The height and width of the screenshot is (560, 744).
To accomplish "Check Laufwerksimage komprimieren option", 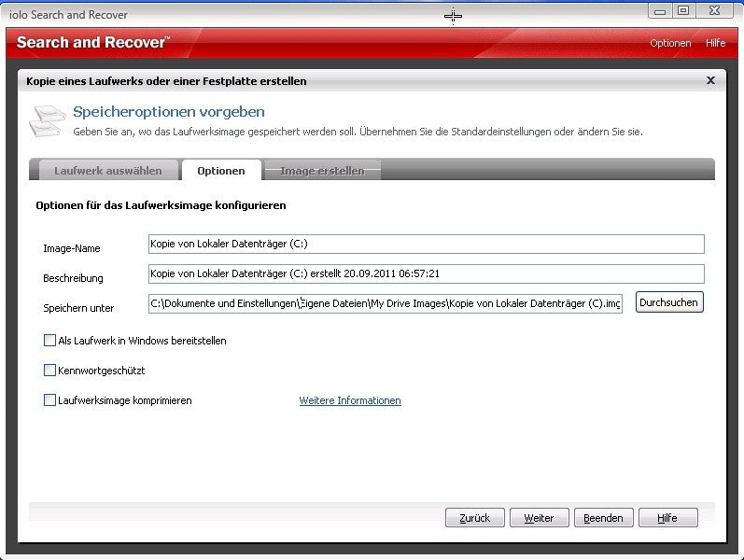I will coord(49,400).
